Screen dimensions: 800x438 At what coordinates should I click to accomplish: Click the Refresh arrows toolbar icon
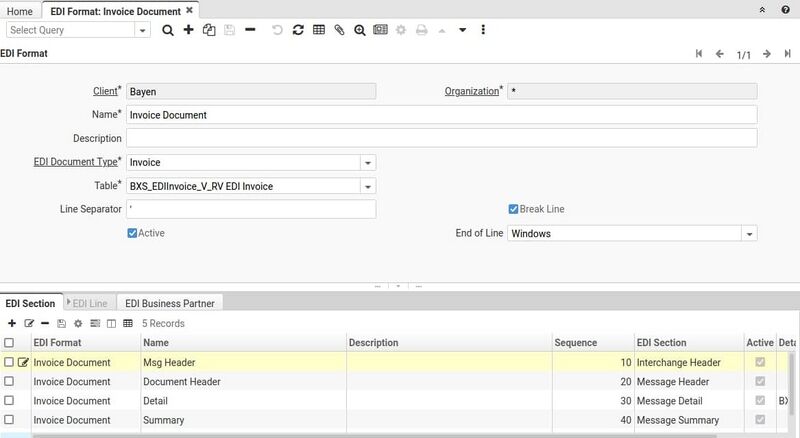tap(298, 30)
